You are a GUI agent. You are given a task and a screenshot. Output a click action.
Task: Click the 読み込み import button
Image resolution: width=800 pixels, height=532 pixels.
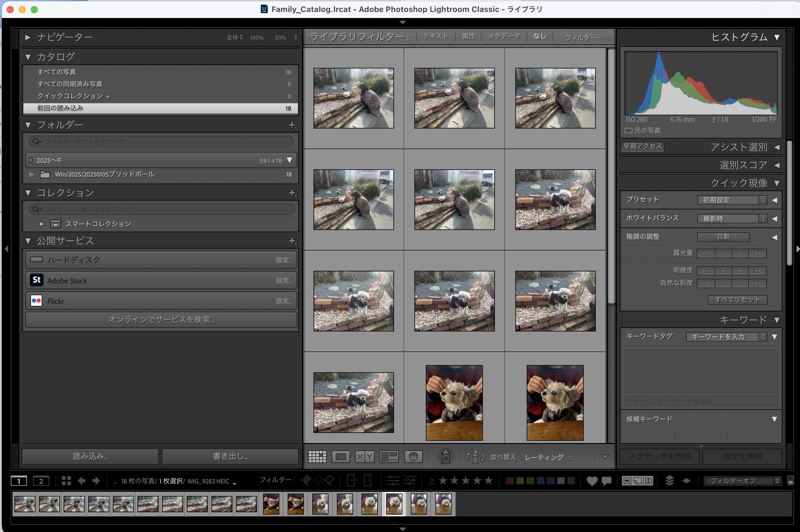pos(91,456)
